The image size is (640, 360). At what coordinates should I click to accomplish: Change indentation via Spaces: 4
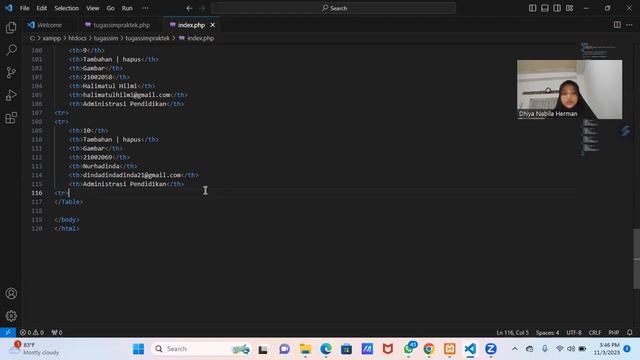pyautogui.click(x=547, y=333)
